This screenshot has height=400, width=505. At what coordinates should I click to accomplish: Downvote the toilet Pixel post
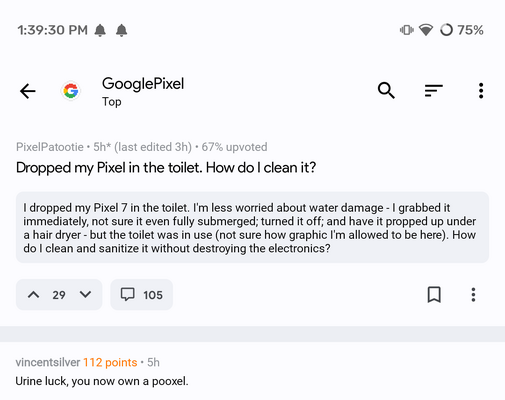coord(85,295)
